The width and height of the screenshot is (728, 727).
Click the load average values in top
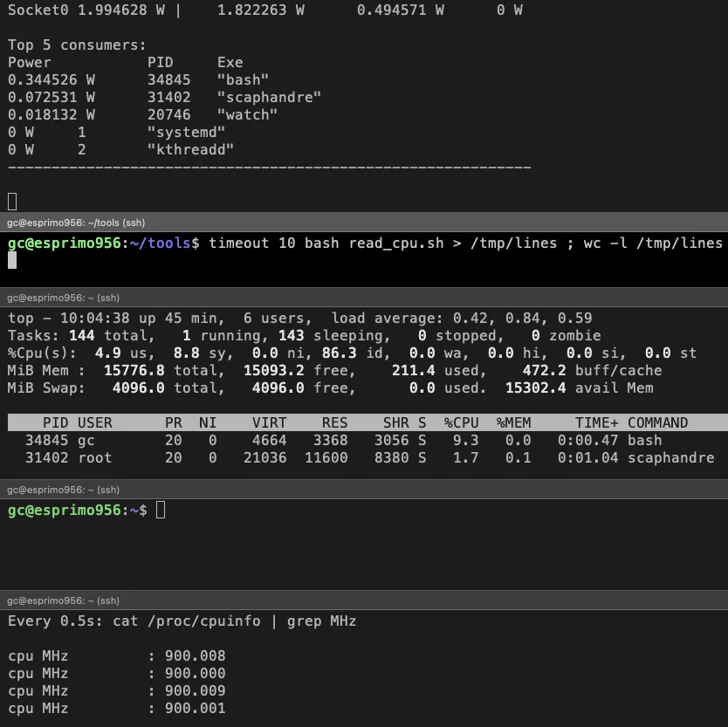click(x=522, y=318)
